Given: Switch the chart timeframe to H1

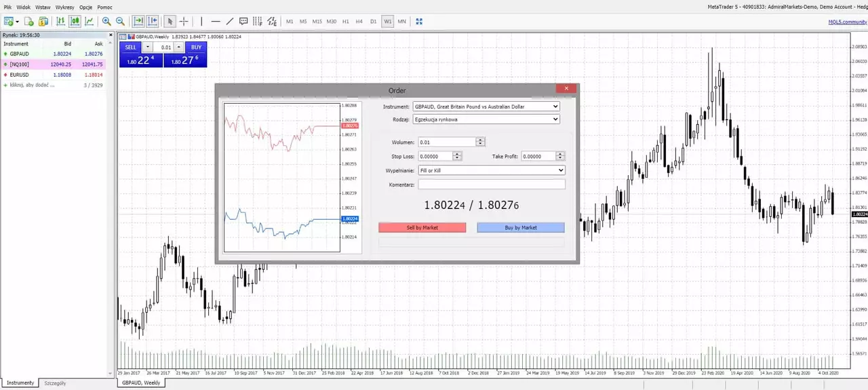Looking at the screenshot, I should coord(345,21).
